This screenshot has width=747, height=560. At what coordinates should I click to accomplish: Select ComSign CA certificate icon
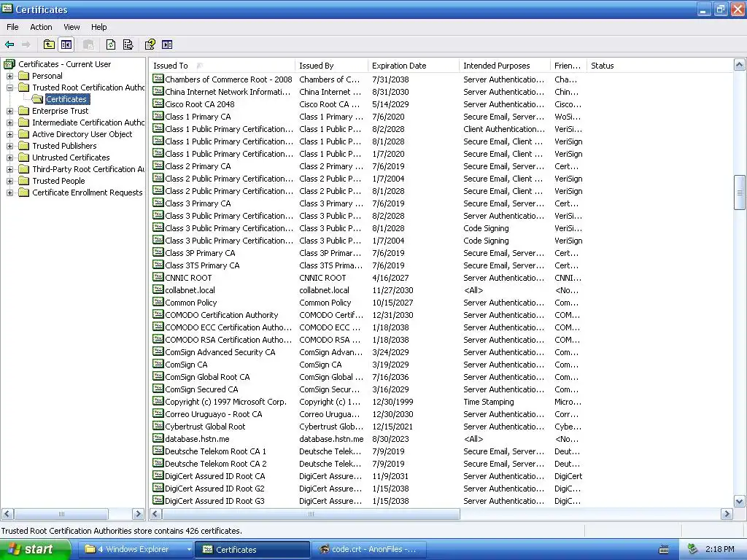pos(158,364)
